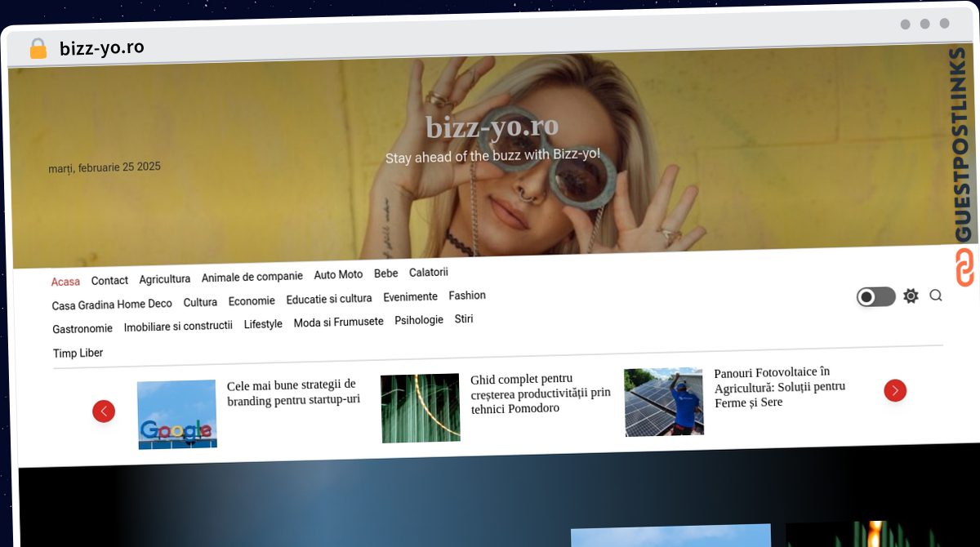This screenshot has height=547, width=980.
Task: Open the search magnifier icon
Action: point(936,296)
